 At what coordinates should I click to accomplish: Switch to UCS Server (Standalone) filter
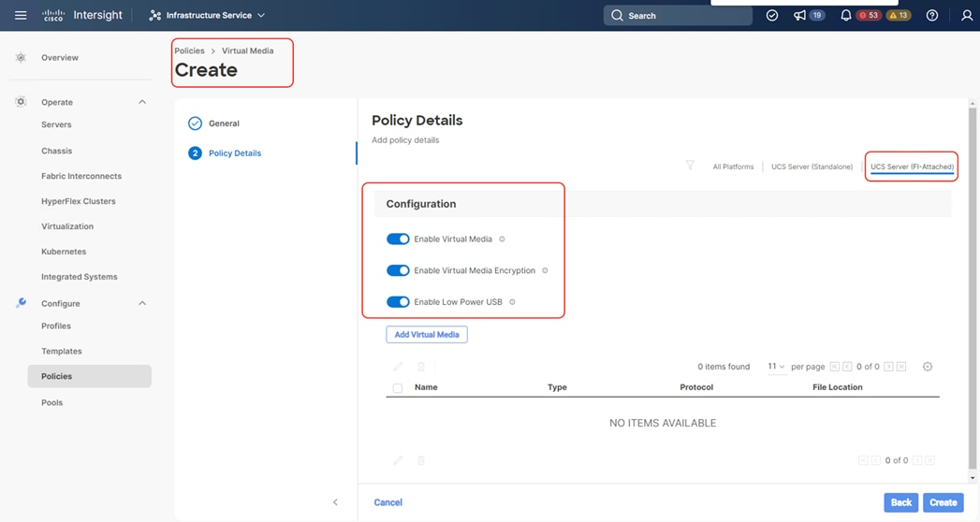(x=812, y=167)
